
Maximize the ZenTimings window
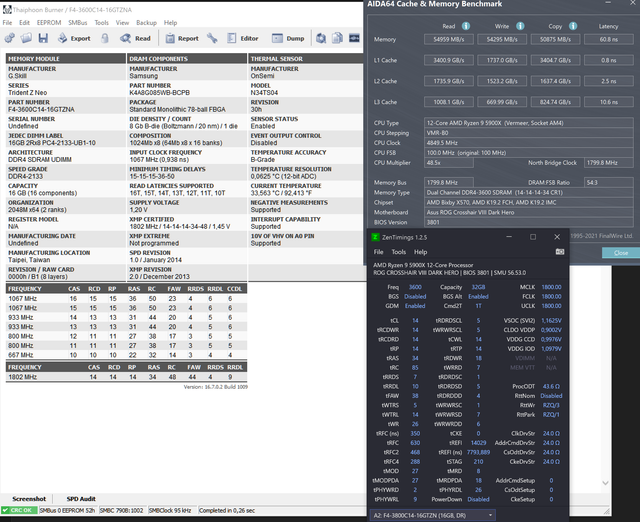pos(533,237)
